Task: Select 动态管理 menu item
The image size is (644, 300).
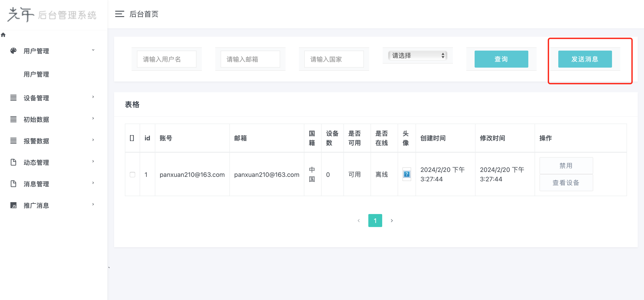Action: [x=36, y=163]
